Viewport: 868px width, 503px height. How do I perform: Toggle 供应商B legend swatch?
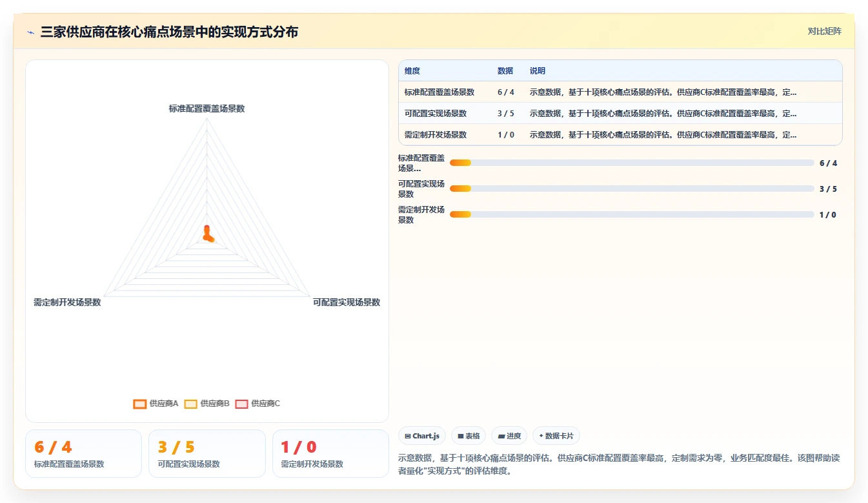click(190, 404)
